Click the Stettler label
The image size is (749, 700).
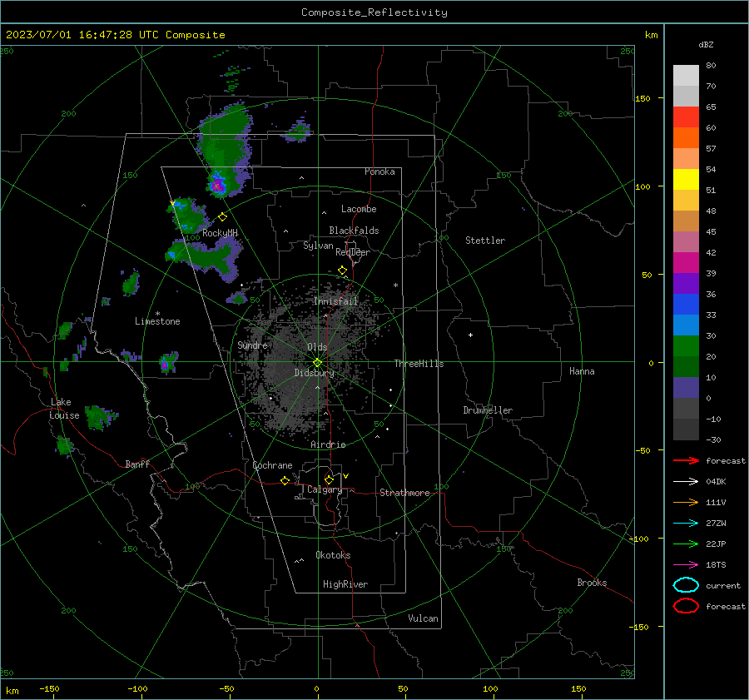tap(485, 241)
